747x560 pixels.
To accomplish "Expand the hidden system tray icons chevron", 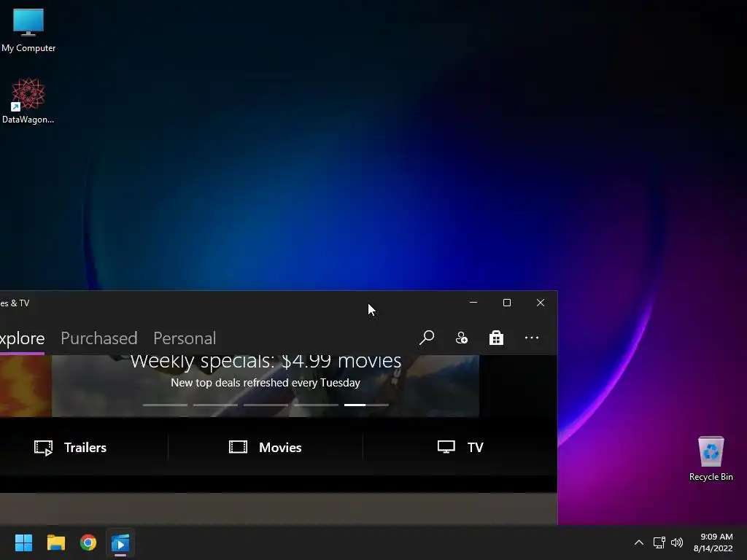I will click(x=639, y=542).
